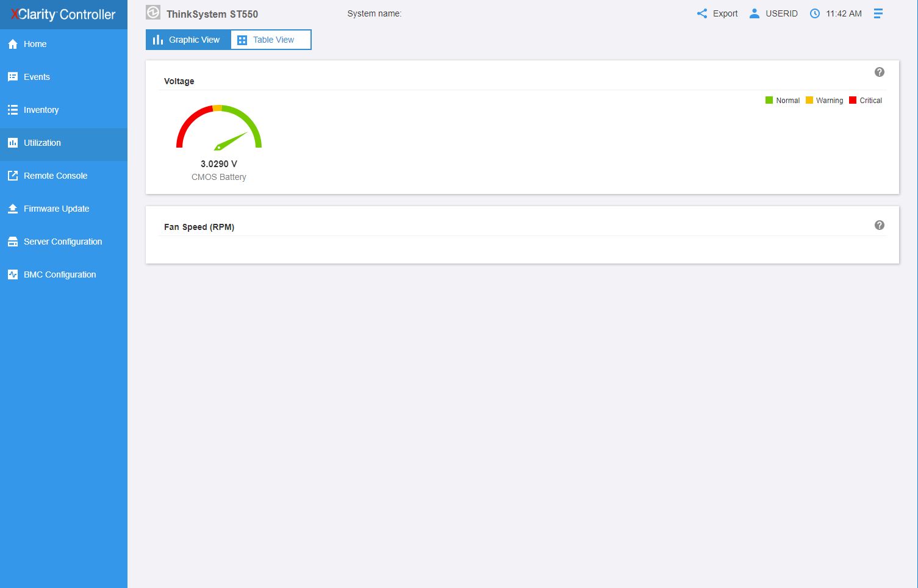Open help for the Voltage panel
Viewport: 918px width, 588px height.
[x=880, y=72]
